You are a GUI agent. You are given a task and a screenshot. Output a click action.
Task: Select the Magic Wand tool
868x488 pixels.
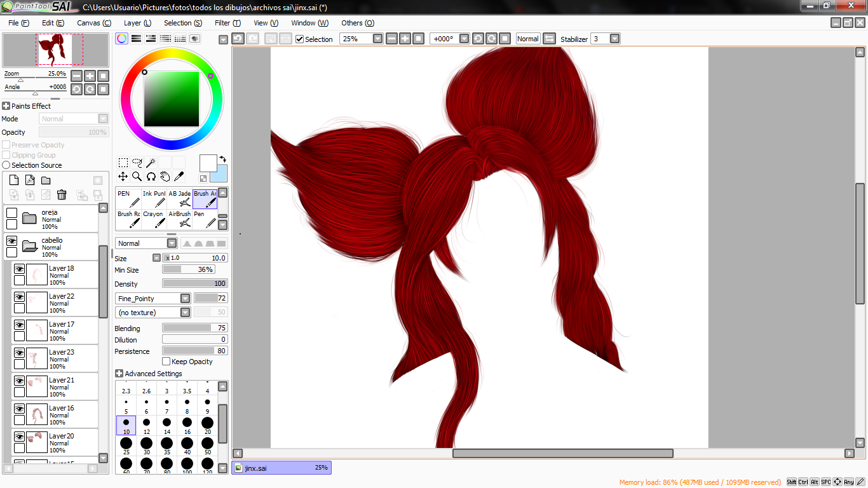(151, 163)
